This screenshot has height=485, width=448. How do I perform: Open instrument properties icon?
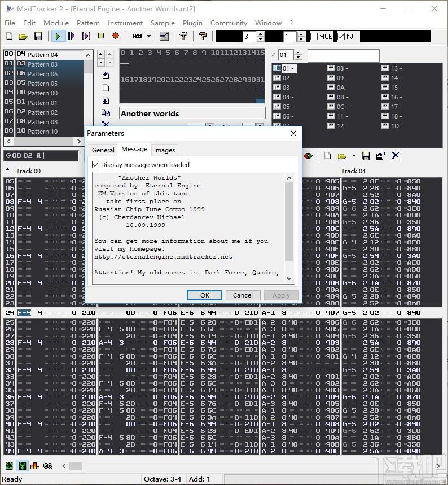tap(381, 156)
